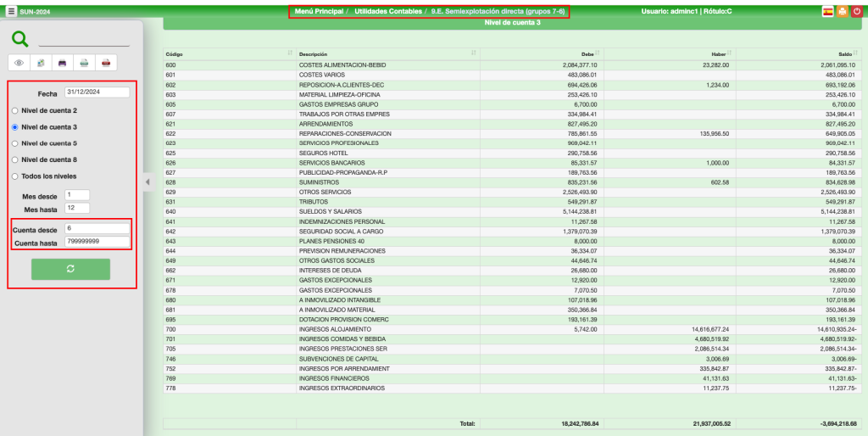Click row INTERESES DE DEUDA

coord(513,271)
